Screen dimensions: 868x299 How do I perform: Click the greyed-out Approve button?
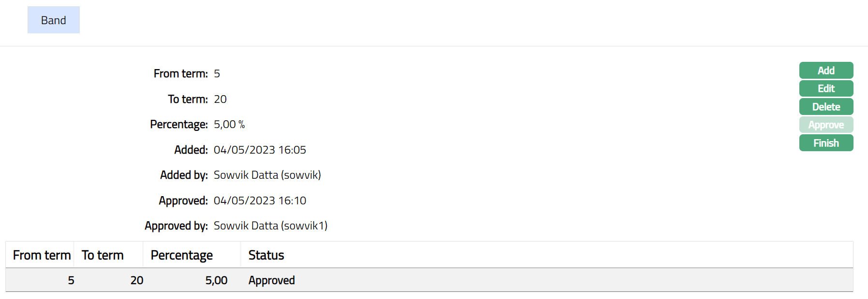click(x=826, y=125)
